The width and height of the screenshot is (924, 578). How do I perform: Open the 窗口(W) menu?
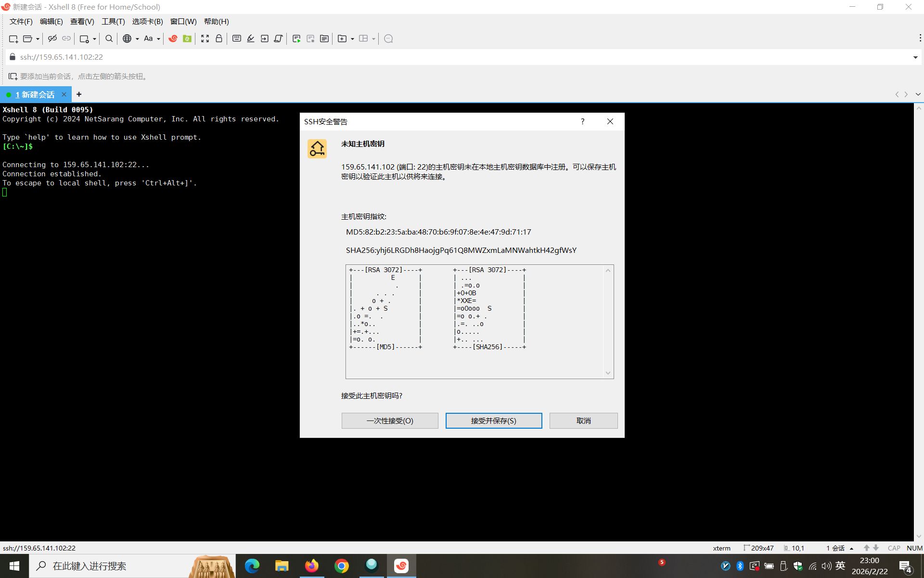tap(183, 22)
